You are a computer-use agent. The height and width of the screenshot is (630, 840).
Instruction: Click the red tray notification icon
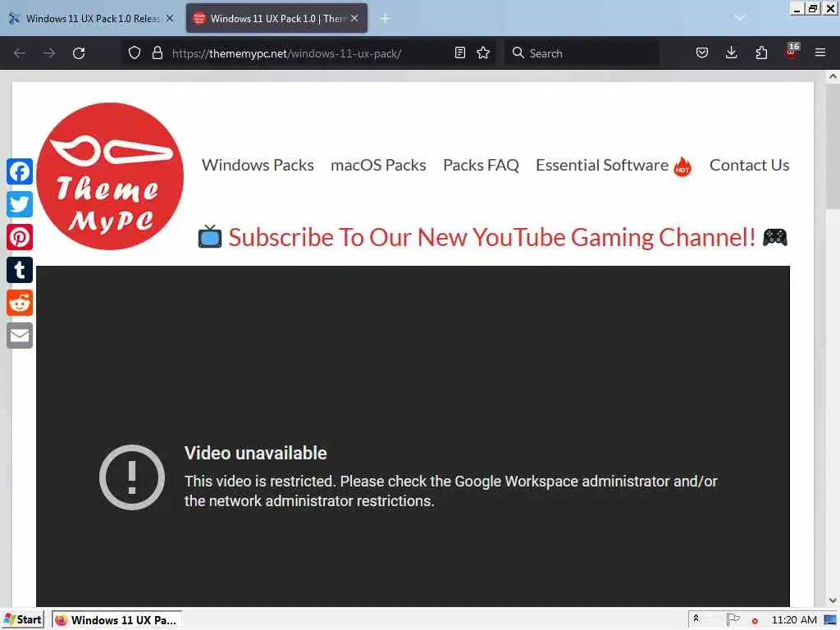pyautogui.click(x=755, y=621)
